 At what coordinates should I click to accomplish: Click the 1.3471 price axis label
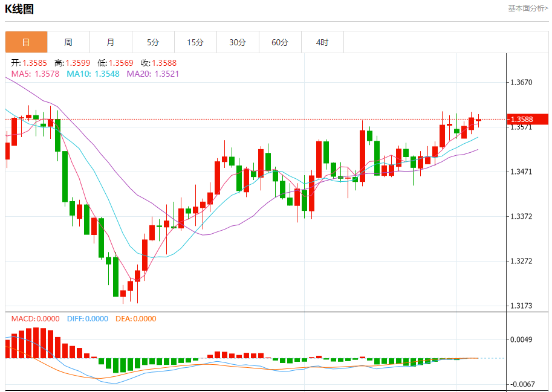[x=521, y=172]
